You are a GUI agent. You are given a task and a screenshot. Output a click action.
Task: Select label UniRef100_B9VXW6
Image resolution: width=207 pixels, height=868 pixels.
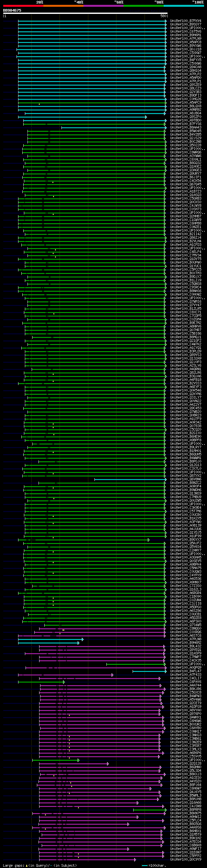click(x=185, y=46)
